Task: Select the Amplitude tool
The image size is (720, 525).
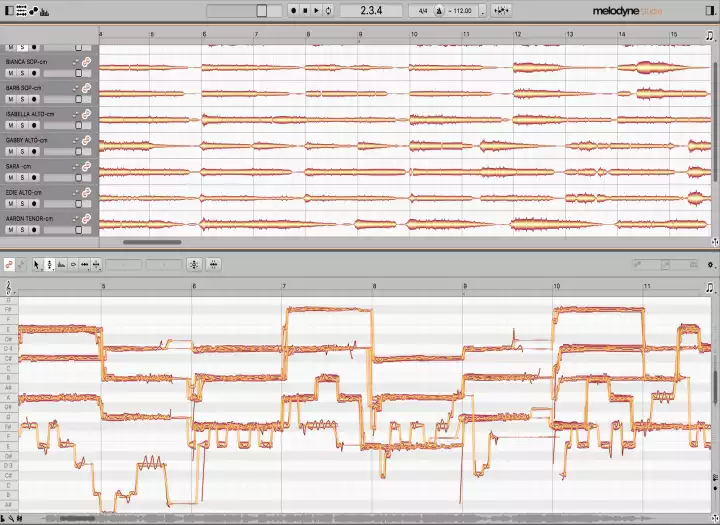Action: click(x=73, y=265)
